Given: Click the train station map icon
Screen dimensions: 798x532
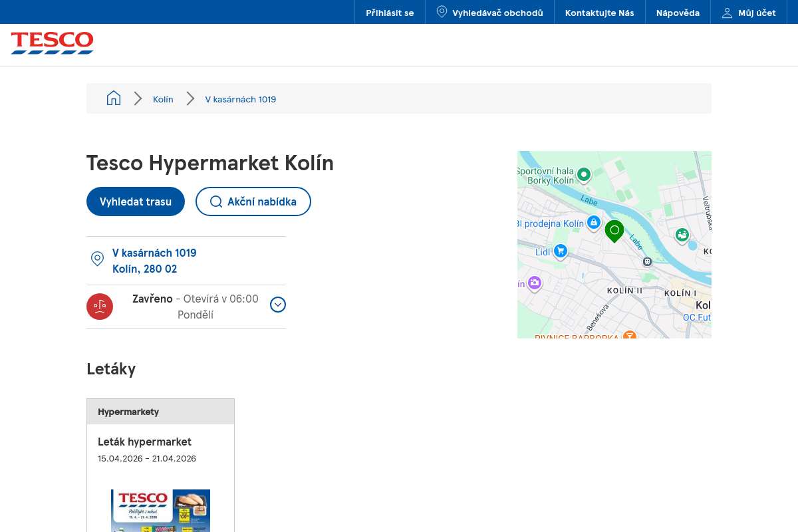Looking at the screenshot, I should (647, 261).
